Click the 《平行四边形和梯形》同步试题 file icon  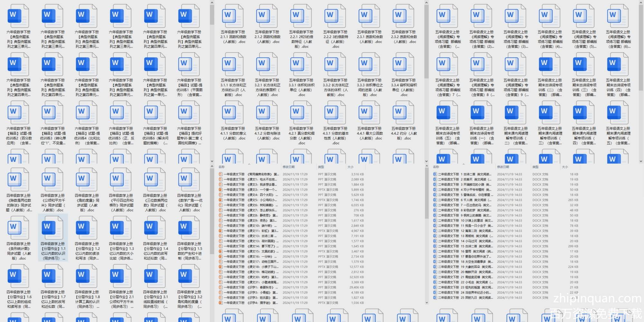point(121,180)
